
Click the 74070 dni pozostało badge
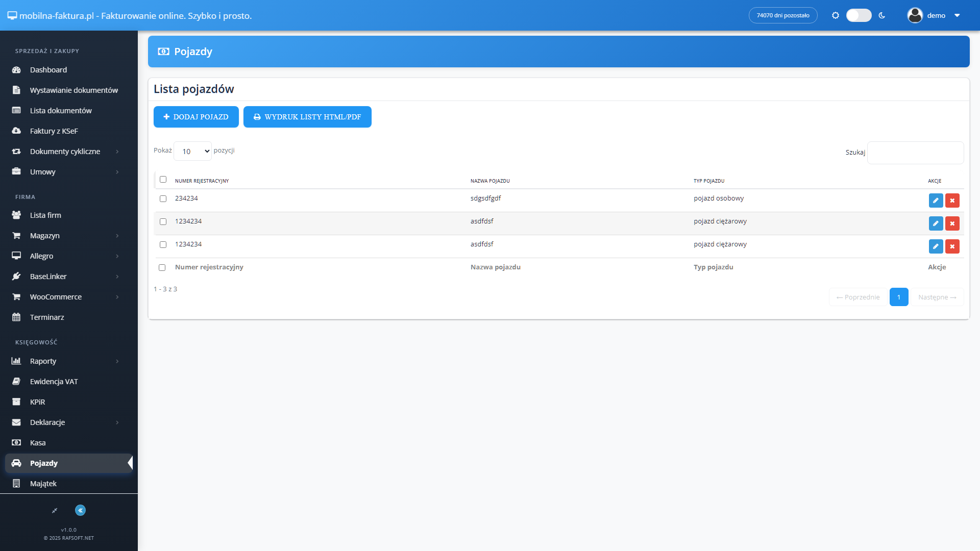click(783, 15)
